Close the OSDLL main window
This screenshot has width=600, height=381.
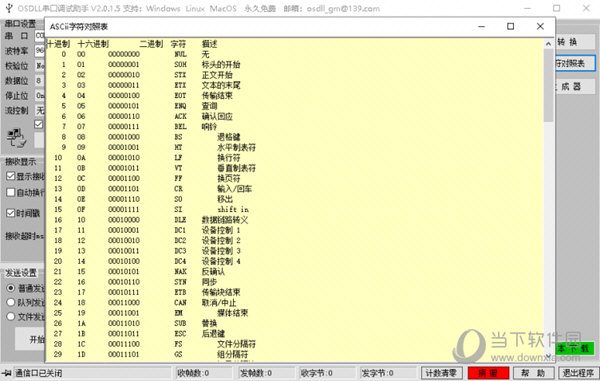pyautogui.click(x=586, y=8)
